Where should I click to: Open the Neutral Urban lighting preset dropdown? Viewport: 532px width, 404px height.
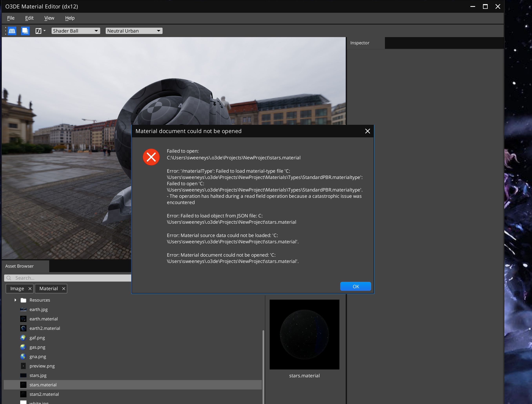[134, 31]
